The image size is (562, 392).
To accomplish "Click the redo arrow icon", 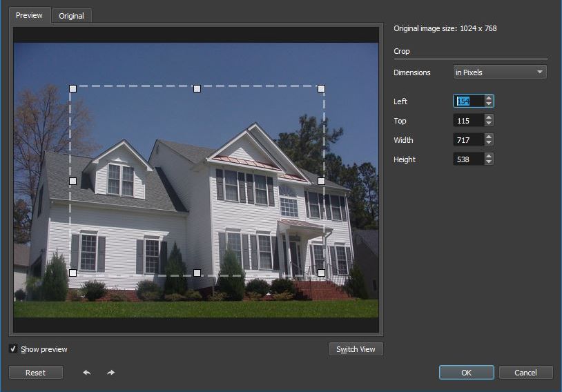I will coord(110,373).
